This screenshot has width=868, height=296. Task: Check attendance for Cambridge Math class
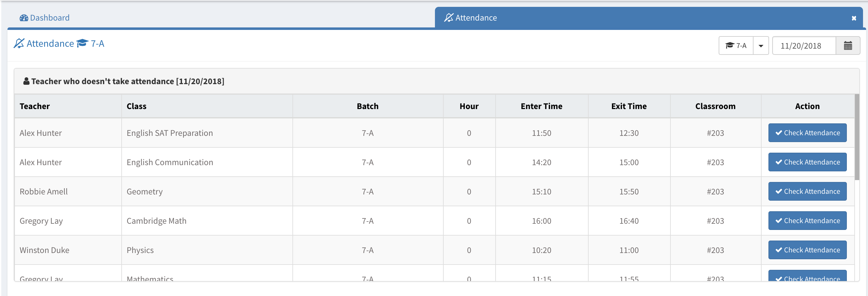[x=807, y=221]
